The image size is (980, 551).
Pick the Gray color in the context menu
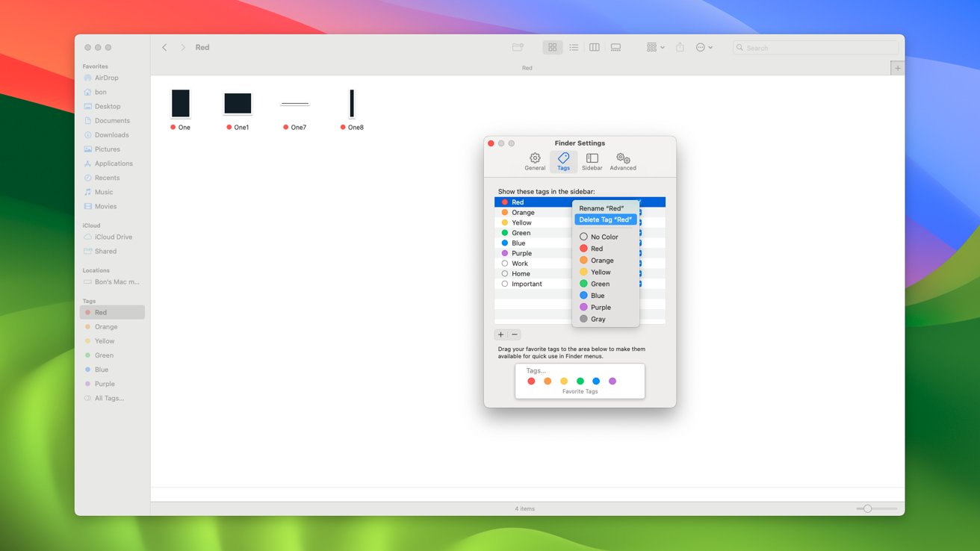[606, 319]
